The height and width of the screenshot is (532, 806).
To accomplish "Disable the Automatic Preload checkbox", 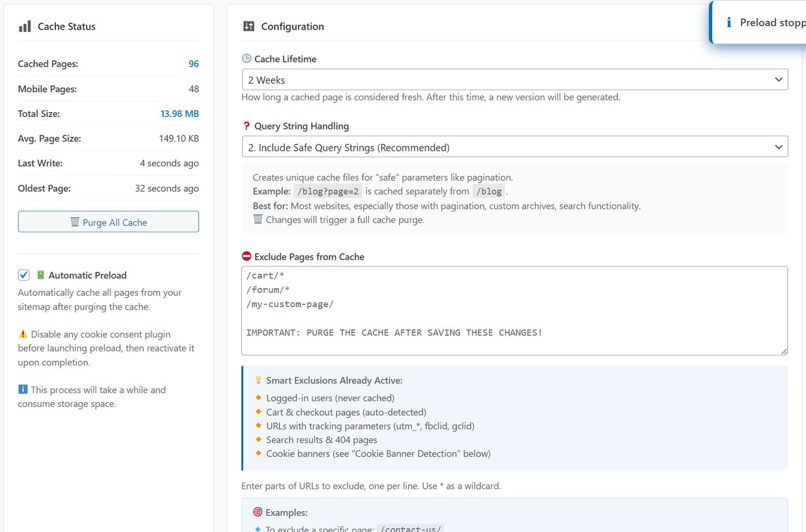I will [x=24, y=275].
